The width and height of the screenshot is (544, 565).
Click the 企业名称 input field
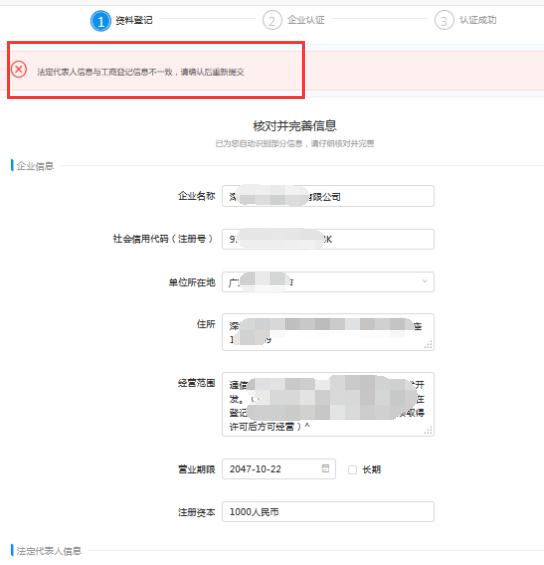pyautogui.click(x=328, y=196)
